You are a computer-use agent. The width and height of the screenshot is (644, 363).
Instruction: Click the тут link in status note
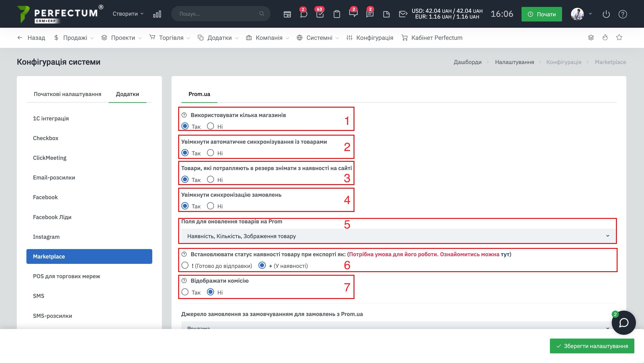pyautogui.click(x=505, y=254)
